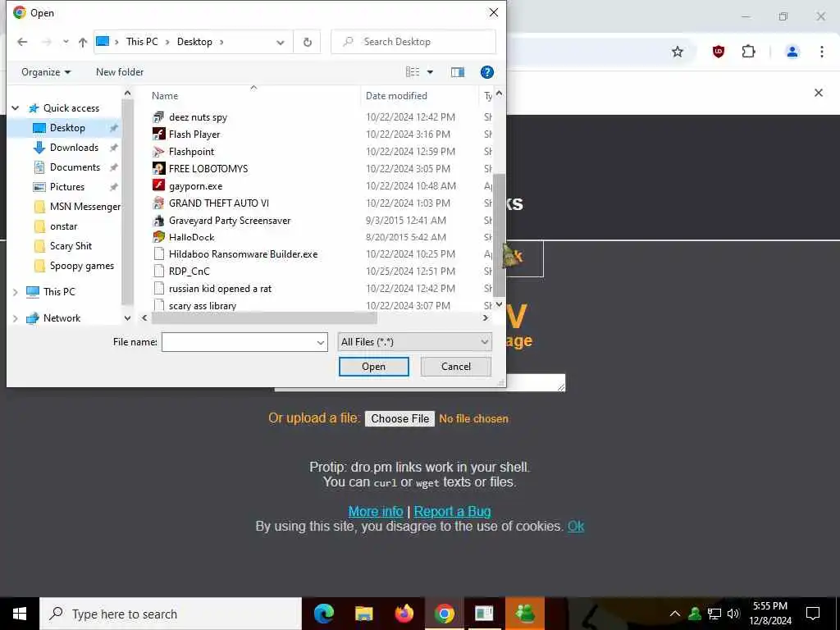840x630 pixels.
Task: Select the scary ass library file
Action: [203, 305]
